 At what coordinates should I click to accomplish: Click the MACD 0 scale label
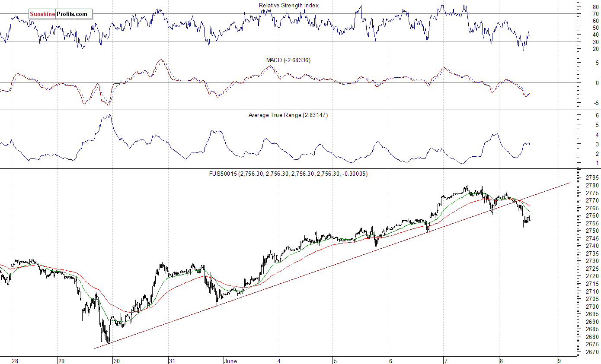(x=597, y=83)
